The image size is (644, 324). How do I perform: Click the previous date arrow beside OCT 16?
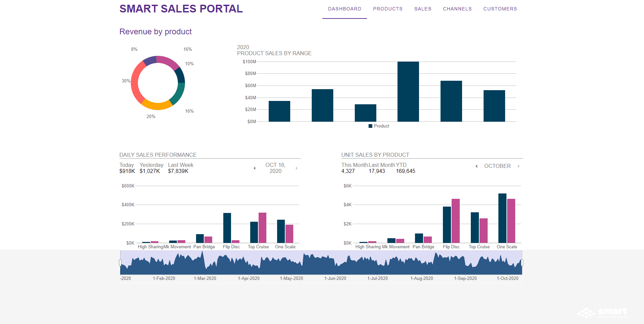255,168
